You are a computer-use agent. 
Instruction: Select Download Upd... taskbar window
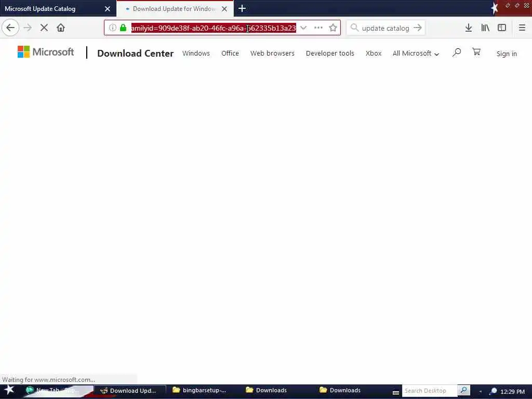(129, 391)
